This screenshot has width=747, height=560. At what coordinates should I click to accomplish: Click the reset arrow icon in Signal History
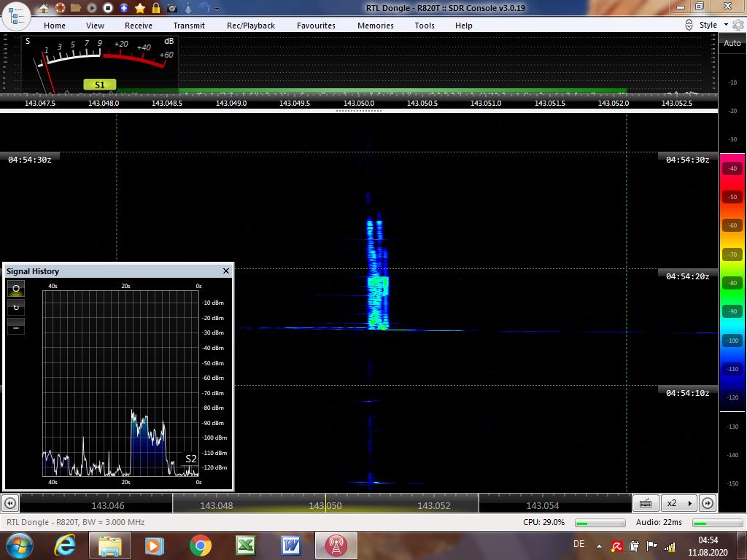[x=16, y=308]
